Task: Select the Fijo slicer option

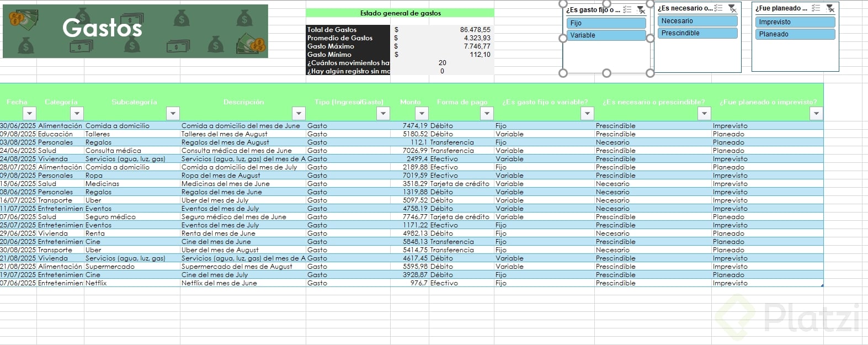Action: (x=606, y=23)
